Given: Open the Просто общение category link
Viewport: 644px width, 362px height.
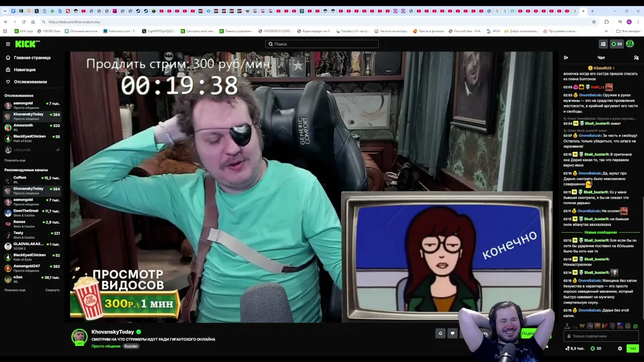Looking at the screenshot, I should 106,346.
